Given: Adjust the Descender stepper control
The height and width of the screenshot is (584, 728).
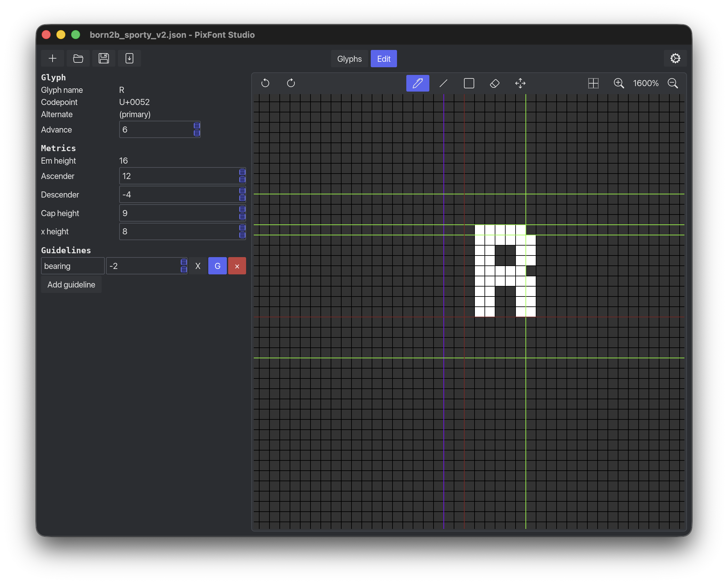Looking at the screenshot, I should coord(243,195).
